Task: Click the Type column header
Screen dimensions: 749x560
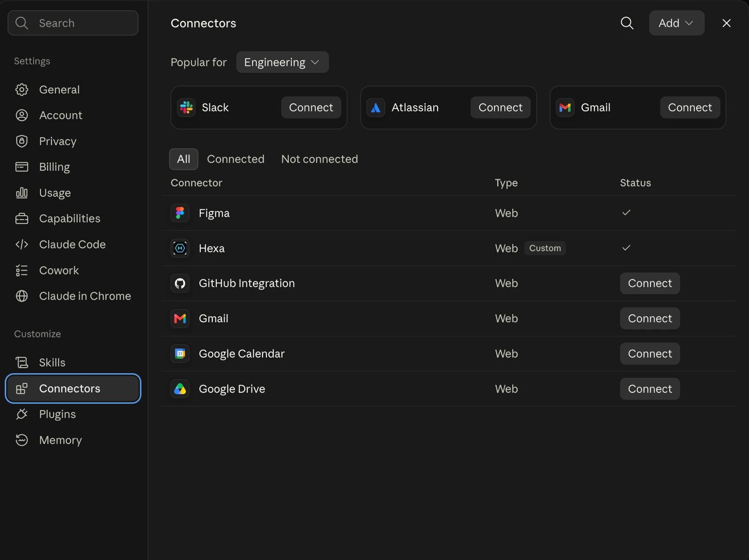Action: [506, 183]
